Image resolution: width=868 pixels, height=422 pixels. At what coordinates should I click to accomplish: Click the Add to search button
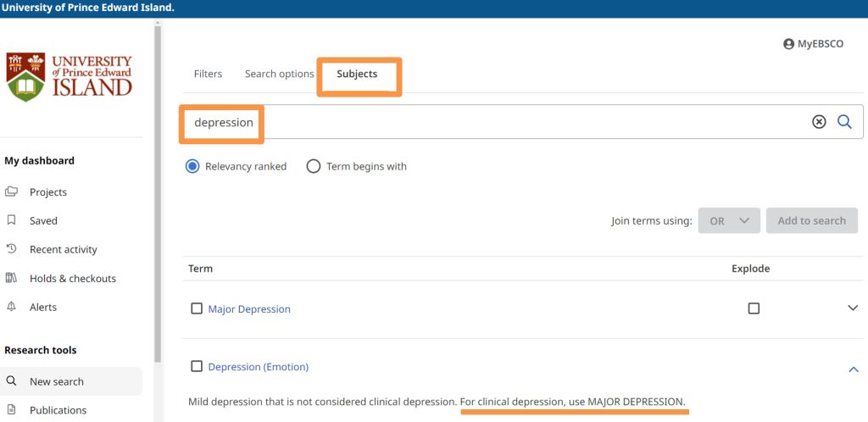tap(811, 221)
